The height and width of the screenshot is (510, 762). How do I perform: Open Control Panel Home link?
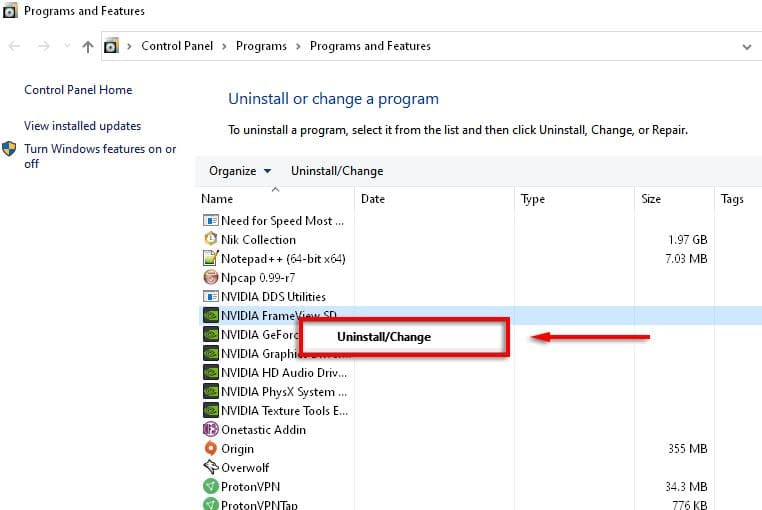(78, 90)
